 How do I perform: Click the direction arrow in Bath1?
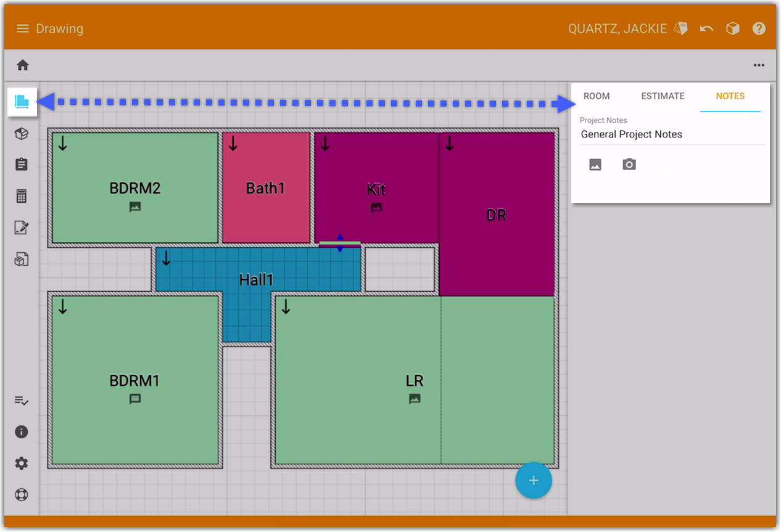point(233,144)
